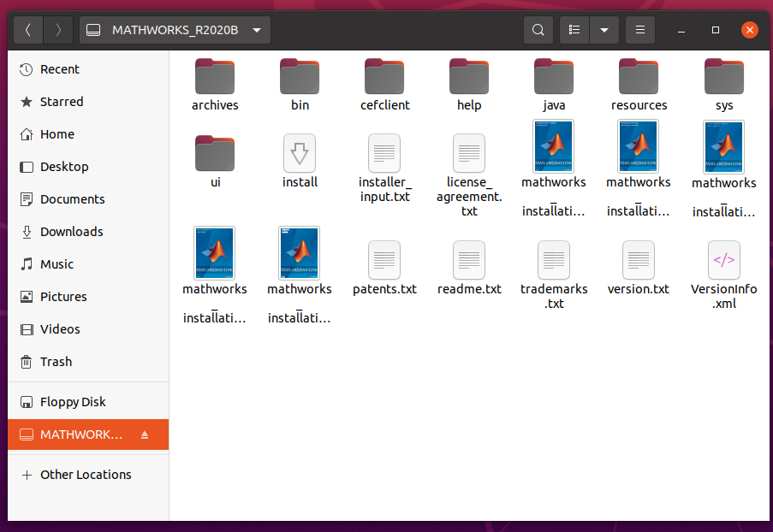Image resolution: width=773 pixels, height=532 pixels.
Task: Open Desktop in the sidebar
Action: (88, 167)
